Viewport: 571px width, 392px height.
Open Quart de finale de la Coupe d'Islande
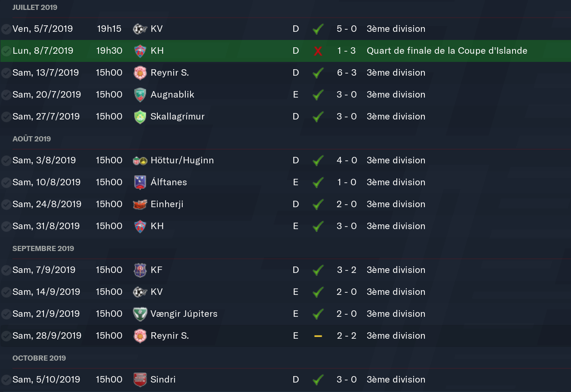(x=447, y=51)
